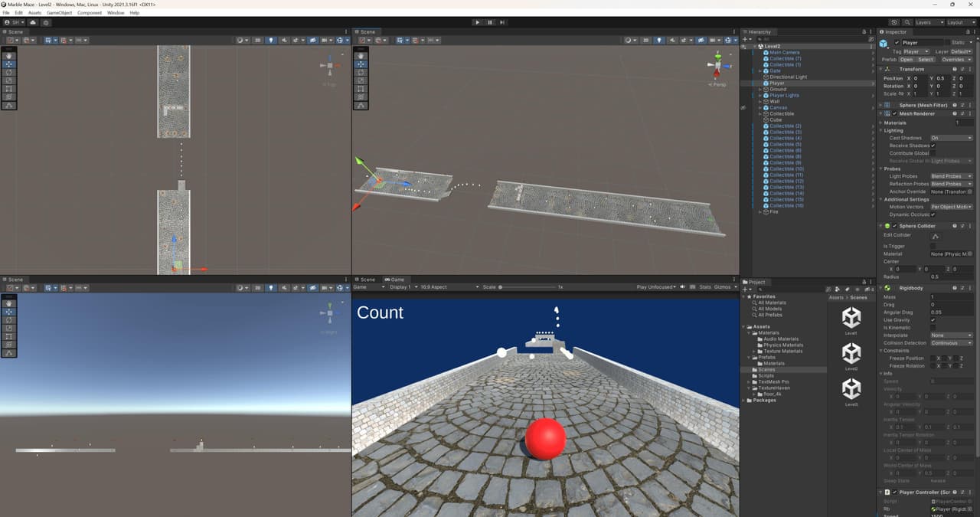This screenshot has height=517, width=980.
Task: Open the File menu
Action: tap(7, 13)
